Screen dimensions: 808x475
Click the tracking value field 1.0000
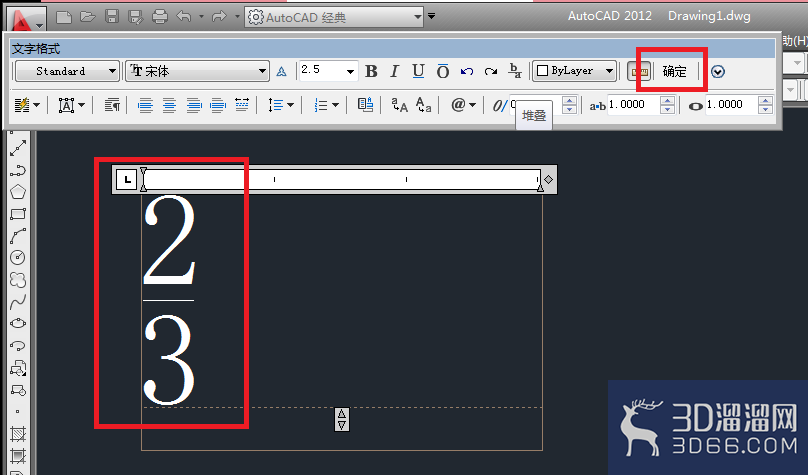point(633,105)
